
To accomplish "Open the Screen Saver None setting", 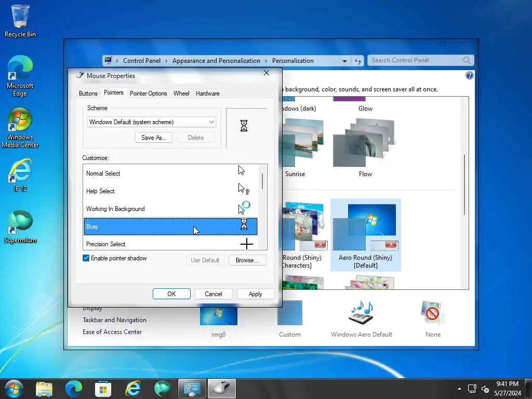I will [x=433, y=320].
